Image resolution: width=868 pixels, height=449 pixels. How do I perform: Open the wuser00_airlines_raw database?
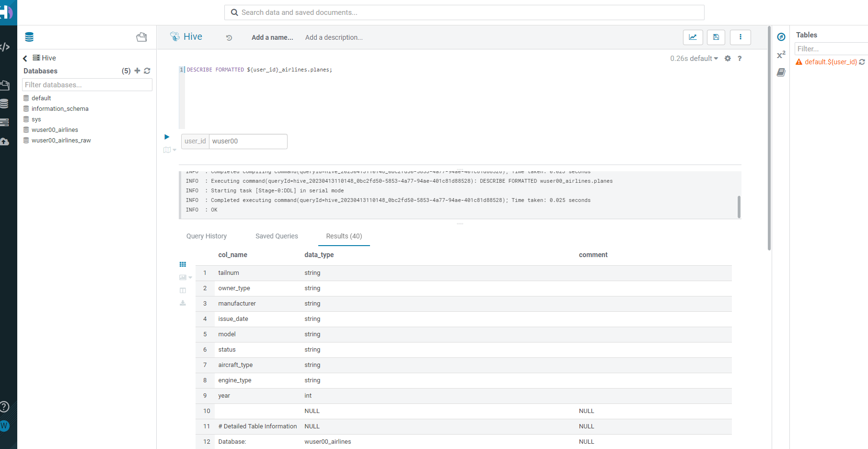pyautogui.click(x=61, y=141)
